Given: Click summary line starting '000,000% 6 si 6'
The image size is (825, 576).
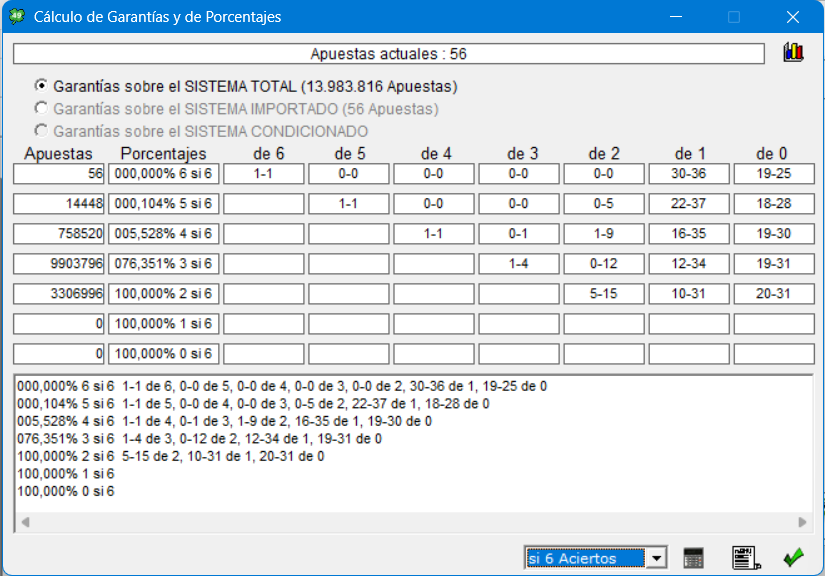Looking at the screenshot, I should point(282,386).
